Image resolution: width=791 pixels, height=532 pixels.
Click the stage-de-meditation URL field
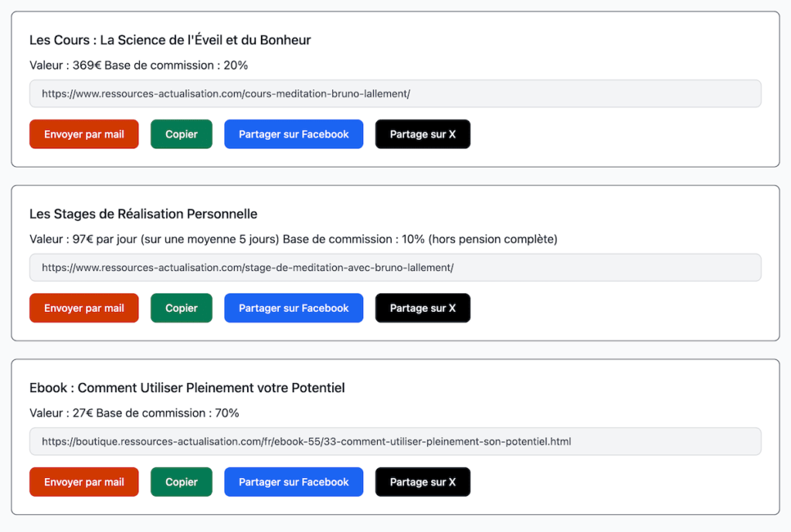395,267
